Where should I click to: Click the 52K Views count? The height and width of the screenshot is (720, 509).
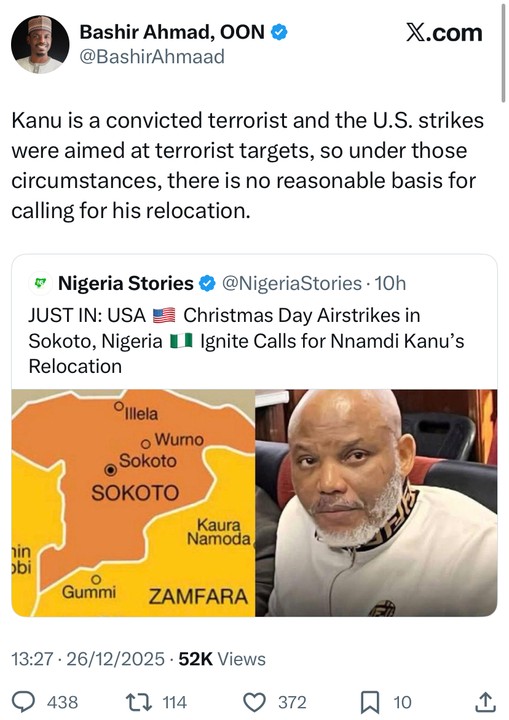click(222, 659)
